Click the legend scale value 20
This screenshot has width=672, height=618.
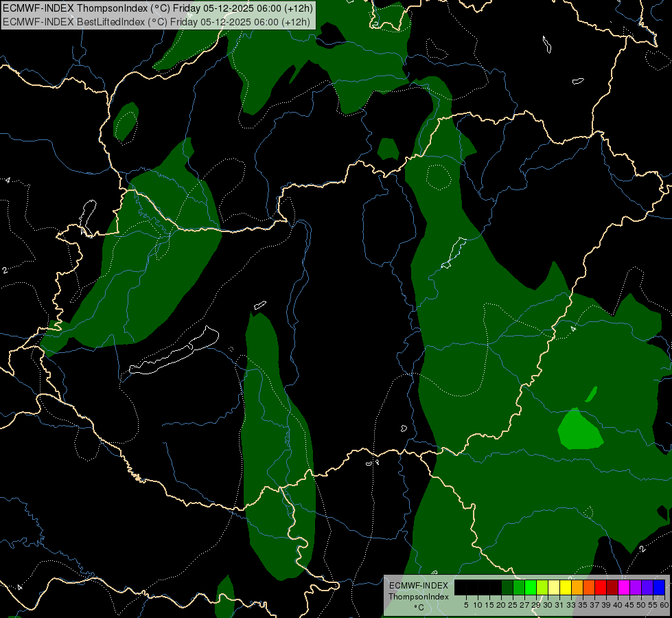click(x=501, y=605)
